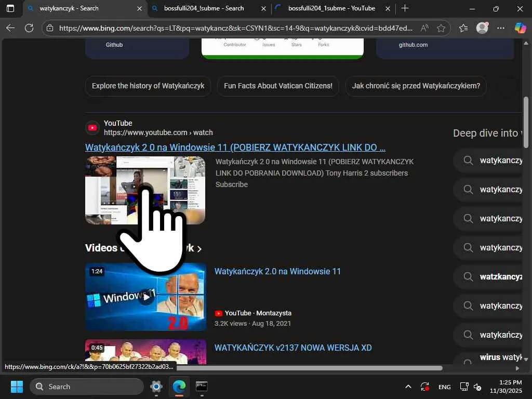Open the Favorites list icon
Screen dimensions: 532x399
(x=463, y=28)
